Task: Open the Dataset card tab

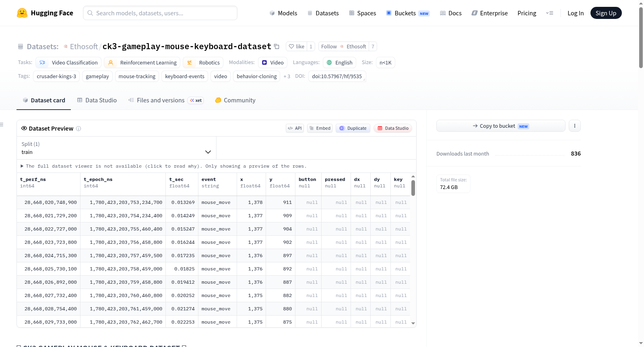Action: pos(43,100)
